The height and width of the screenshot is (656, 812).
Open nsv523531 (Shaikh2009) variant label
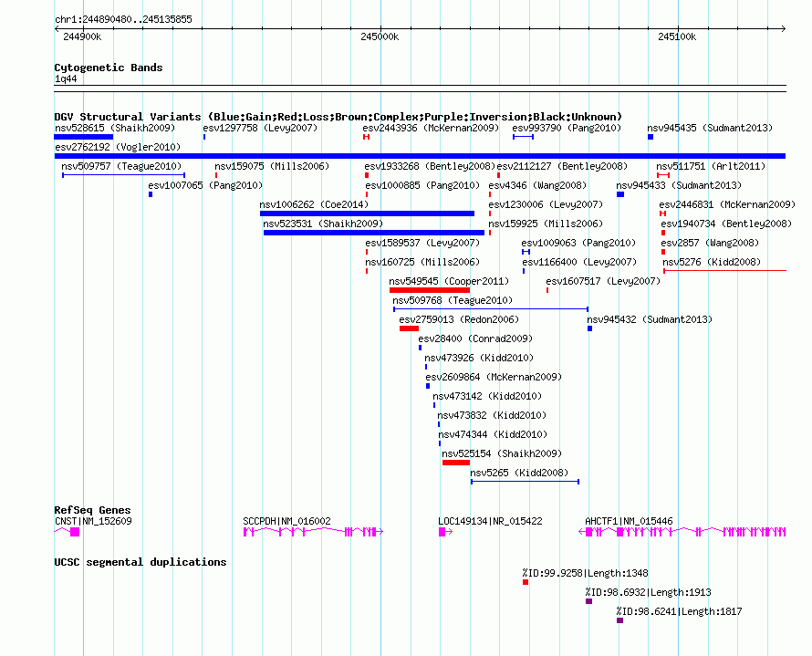(323, 224)
